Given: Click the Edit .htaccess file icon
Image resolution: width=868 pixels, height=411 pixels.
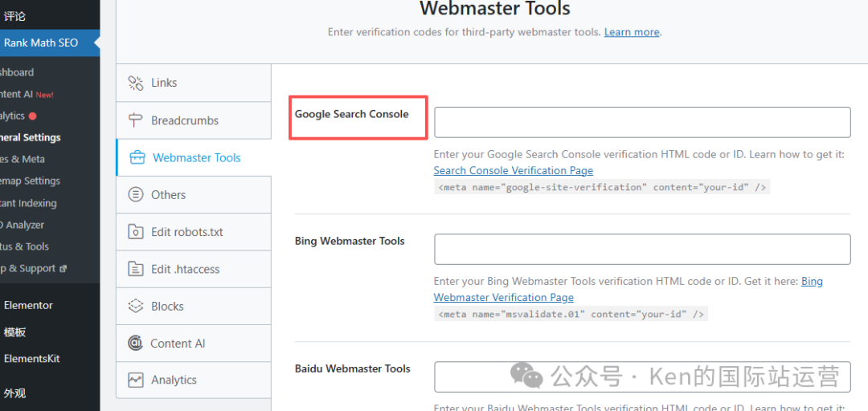Looking at the screenshot, I should point(136,270).
